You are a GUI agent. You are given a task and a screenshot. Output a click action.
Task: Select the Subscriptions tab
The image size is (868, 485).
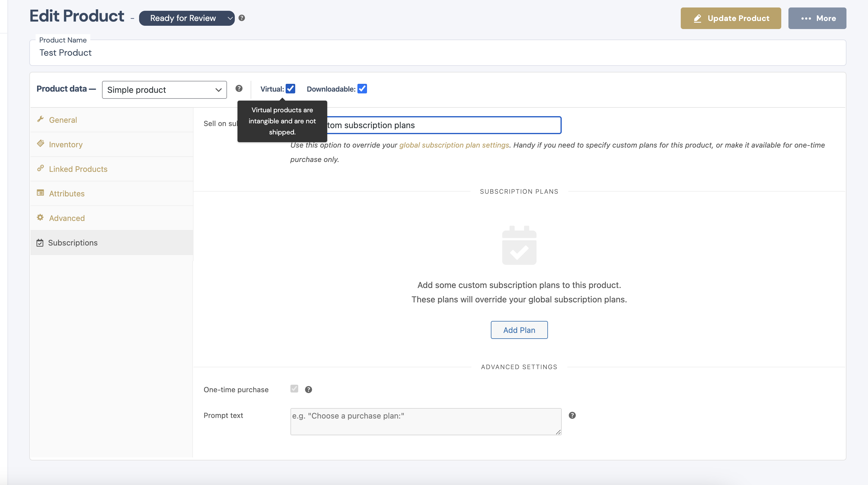coord(112,243)
